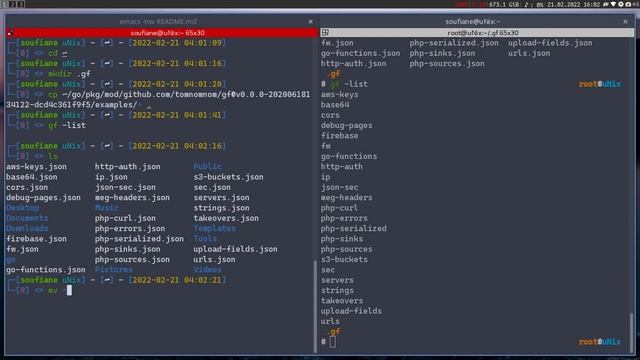
Task: Click php-serialized.json in root terminal
Action: [454, 43]
